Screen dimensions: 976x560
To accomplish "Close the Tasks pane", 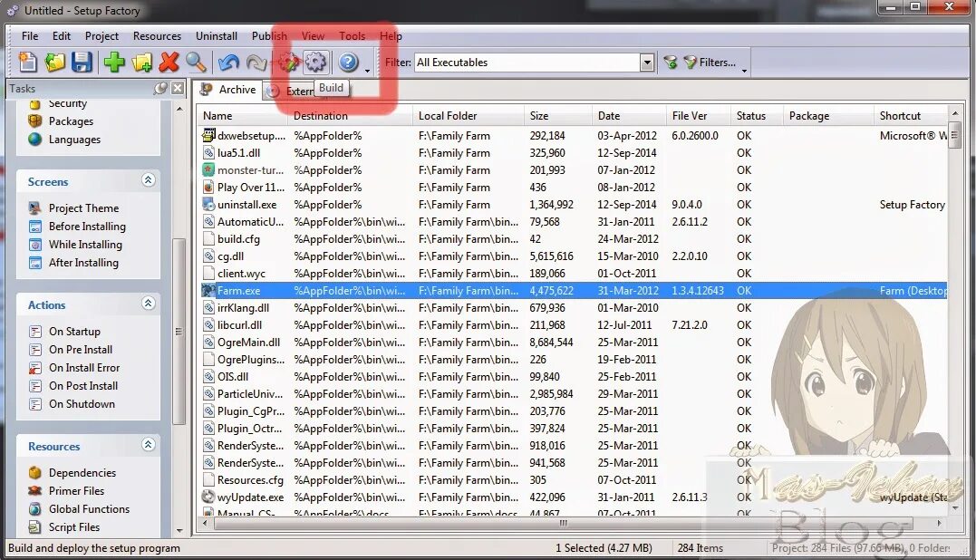I will (178, 89).
